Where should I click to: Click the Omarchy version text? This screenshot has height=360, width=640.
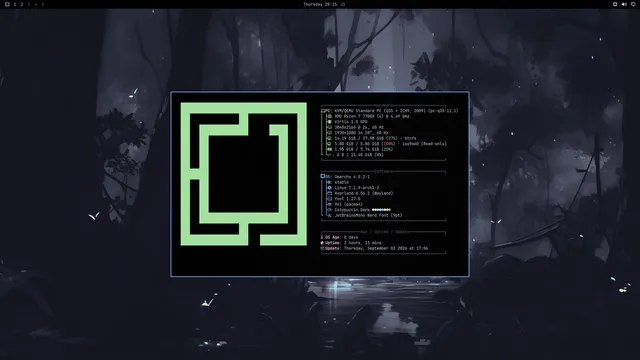point(352,177)
